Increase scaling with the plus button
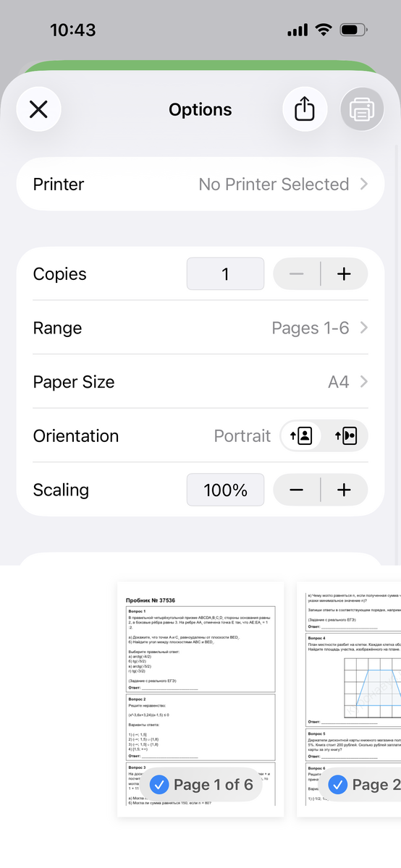401x868 pixels. [x=345, y=490]
